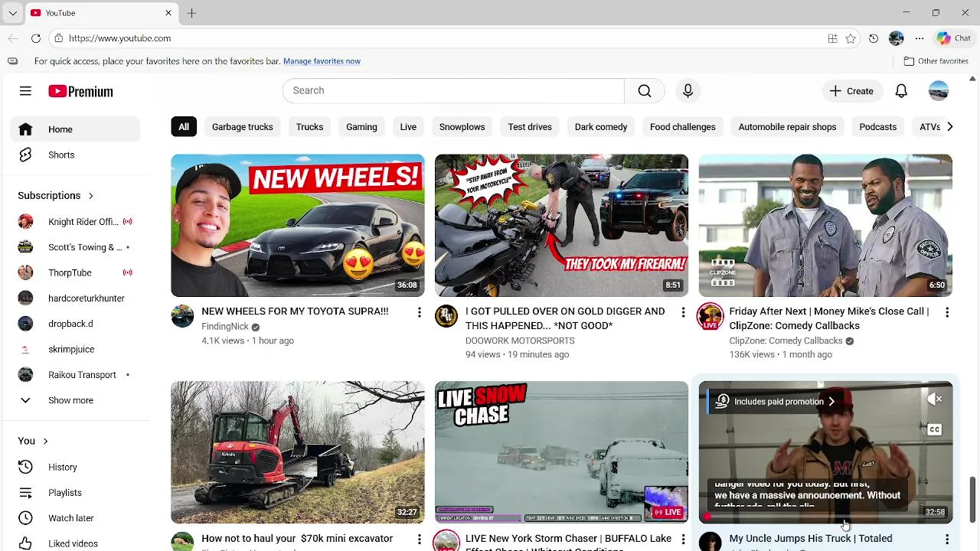Expand Subscriptions section chevron
The width and height of the screenshot is (980, 551).
pyautogui.click(x=90, y=196)
